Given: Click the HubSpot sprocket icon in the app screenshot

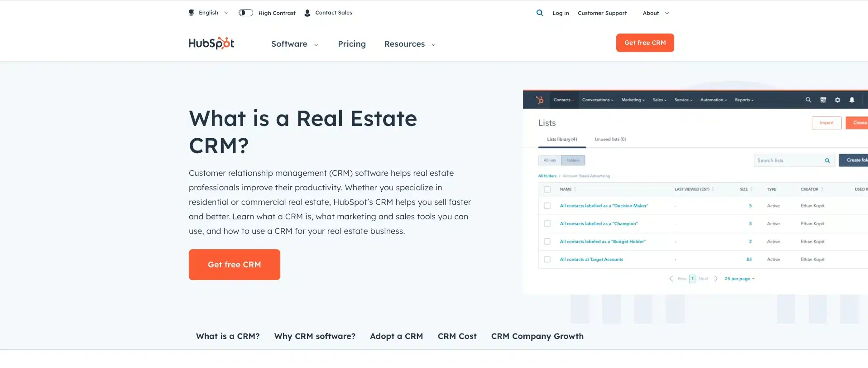Looking at the screenshot, I should (539, 100).
